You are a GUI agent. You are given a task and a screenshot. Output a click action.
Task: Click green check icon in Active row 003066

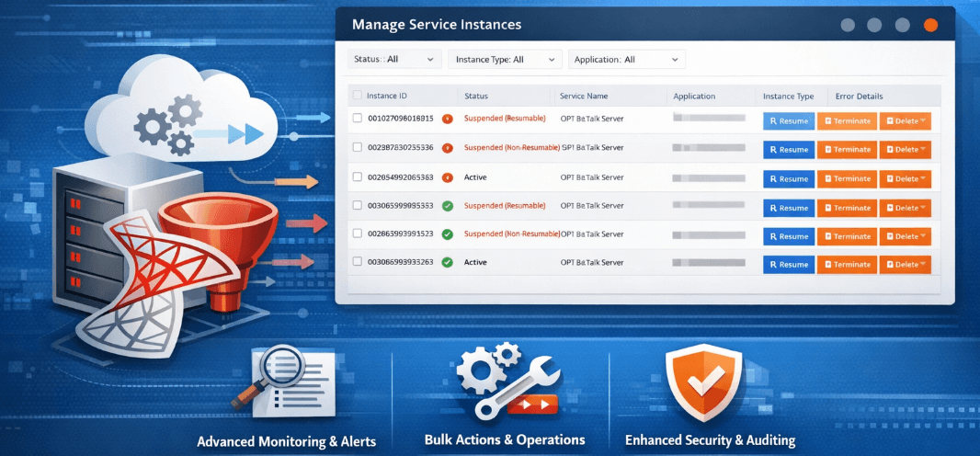tap(447, 262)
